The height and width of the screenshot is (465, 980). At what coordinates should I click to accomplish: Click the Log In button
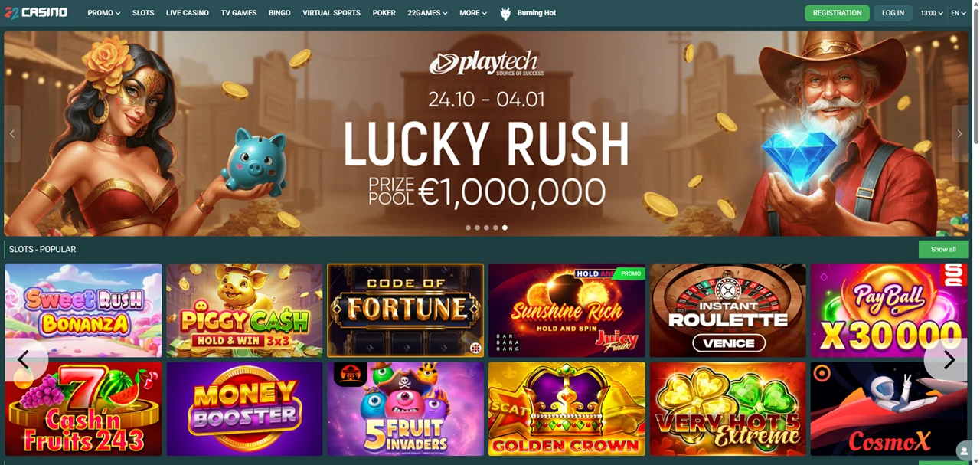click(893, 13)
